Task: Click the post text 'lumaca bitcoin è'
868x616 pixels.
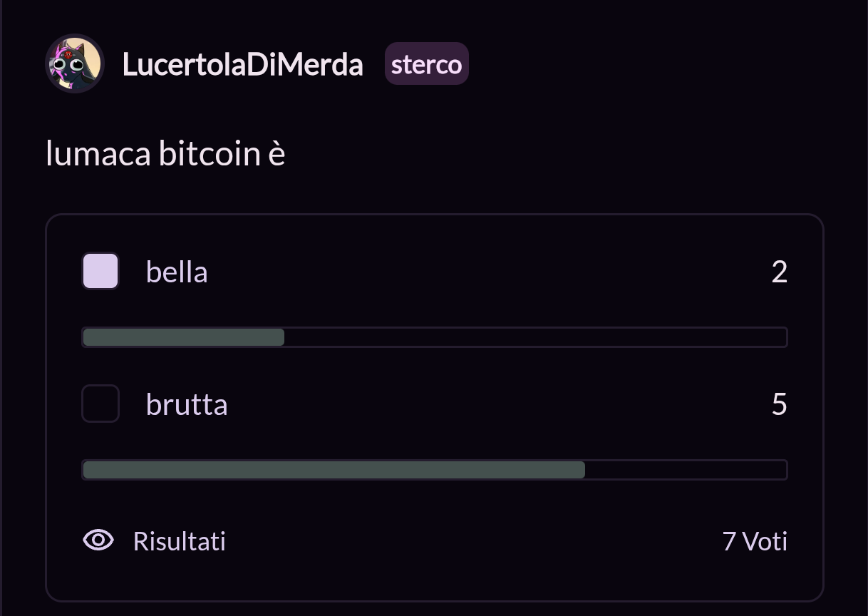Action: click(x=165, y=153)
